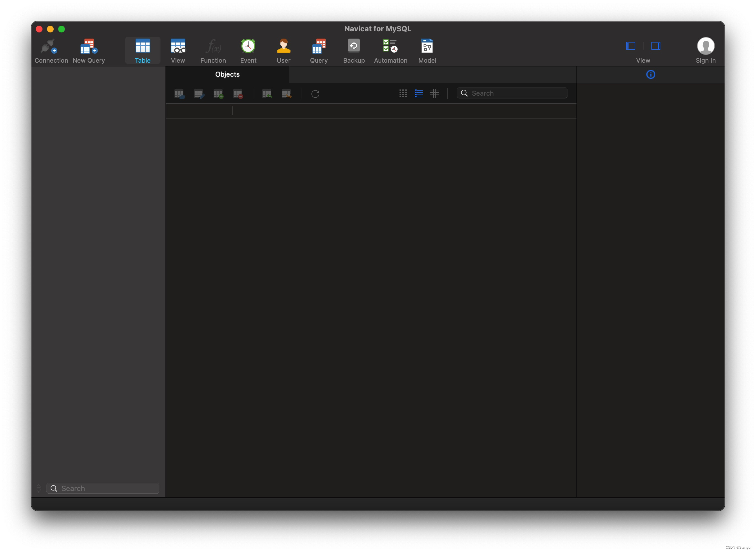Click the sidebar Search field
756x552 pixels.
pos(107,488)
